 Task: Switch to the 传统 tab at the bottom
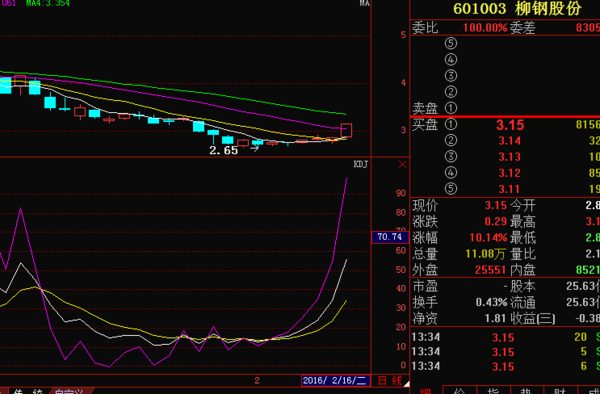28,392
